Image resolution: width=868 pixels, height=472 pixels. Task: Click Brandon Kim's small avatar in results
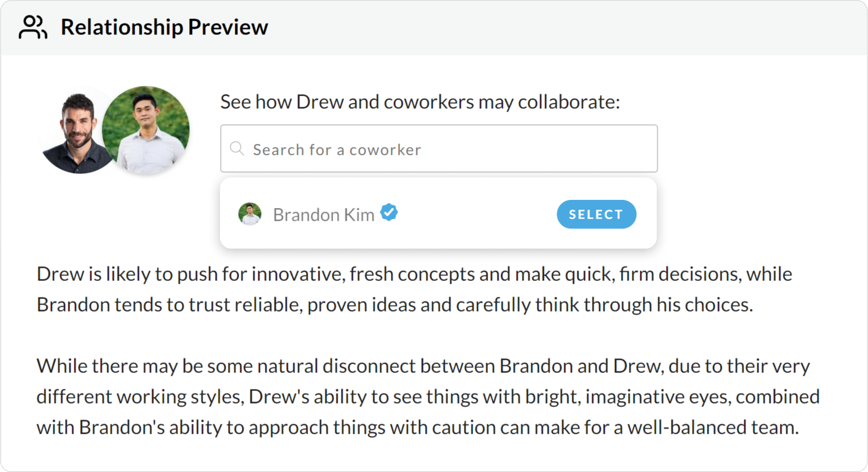pos(250,214)
